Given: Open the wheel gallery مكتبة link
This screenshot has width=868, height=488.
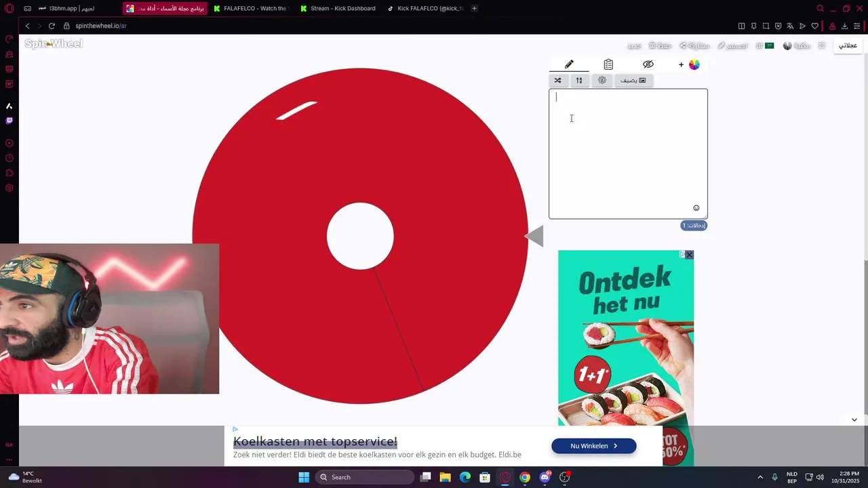Looking at the screenshot, I should click(797, 45).
